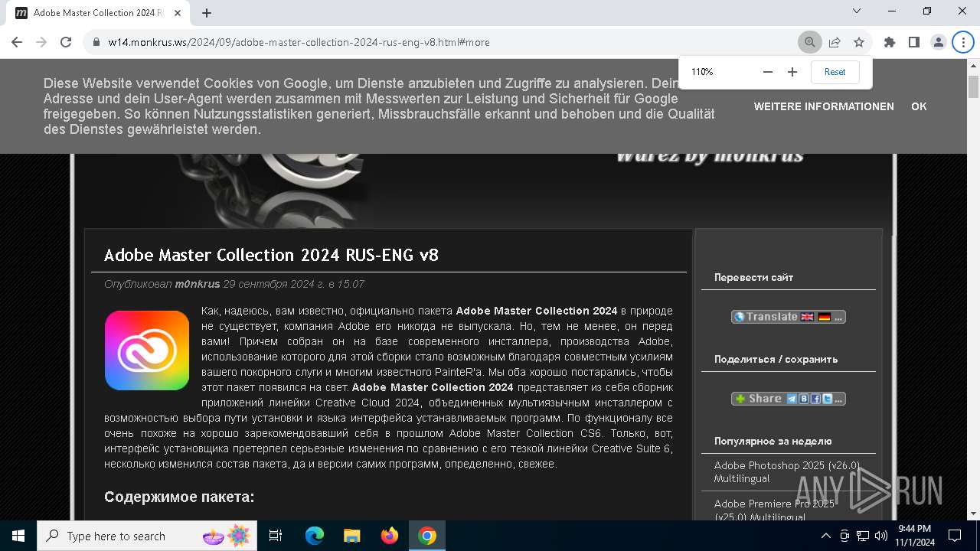Open WEITERE INFORMATIONEN cookie link

[x=824, y=106]
